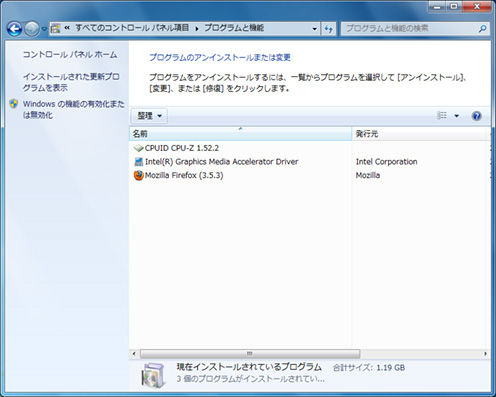This screenshot has width=496, height=397.
Task: Open Windows の機能の有効化または無効化 link
Action: coord(73,109)
